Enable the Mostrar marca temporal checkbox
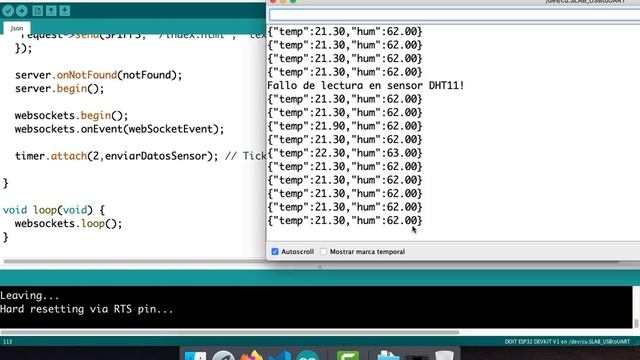 pyautogui.click(x=323, y=251)
